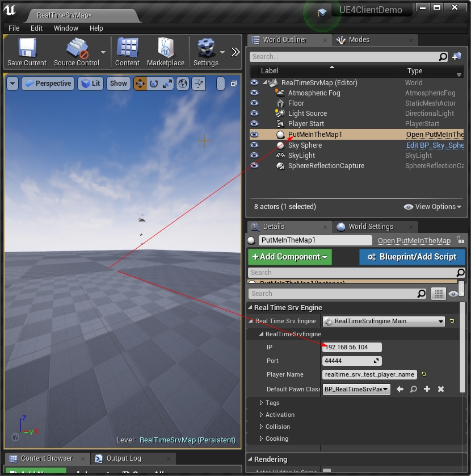Collapse the Rendering section
Screen dimensions: 471x476
[x=250, y=460]
